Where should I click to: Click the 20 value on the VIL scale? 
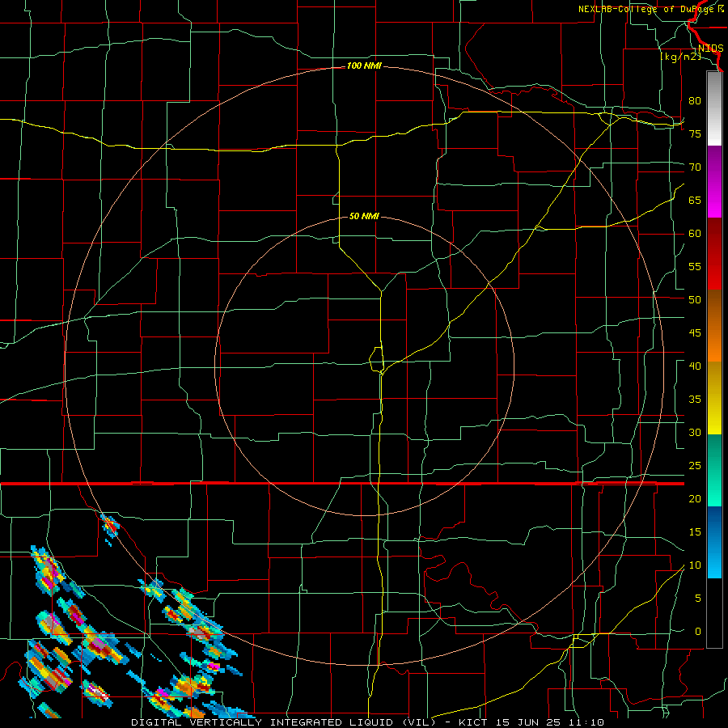695,498
